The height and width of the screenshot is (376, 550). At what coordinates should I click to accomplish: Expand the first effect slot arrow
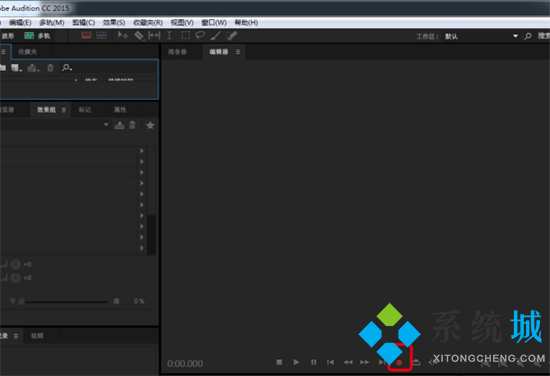click(x=142, y=151)
